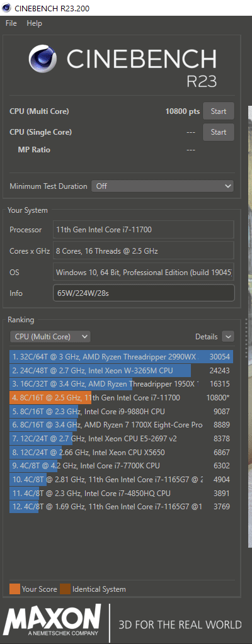
Task: Start the CPU Single Core test
Action: (x=219, y=132)
